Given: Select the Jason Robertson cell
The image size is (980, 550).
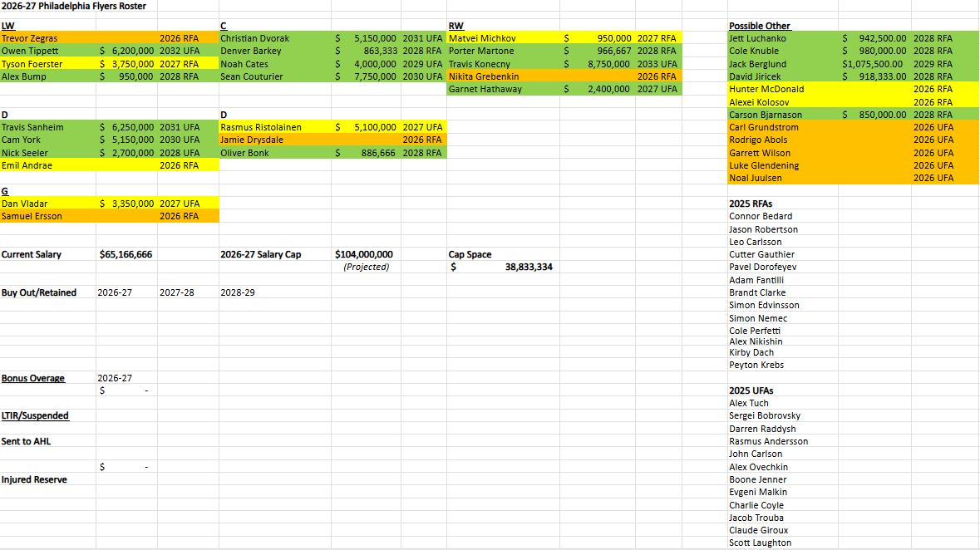Looking at the screenshot, I should tap(783, 229).
